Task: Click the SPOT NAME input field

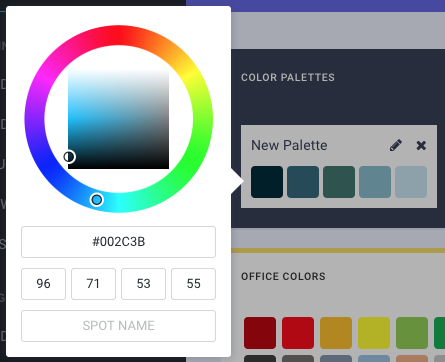Action: (x=118, y=326)
